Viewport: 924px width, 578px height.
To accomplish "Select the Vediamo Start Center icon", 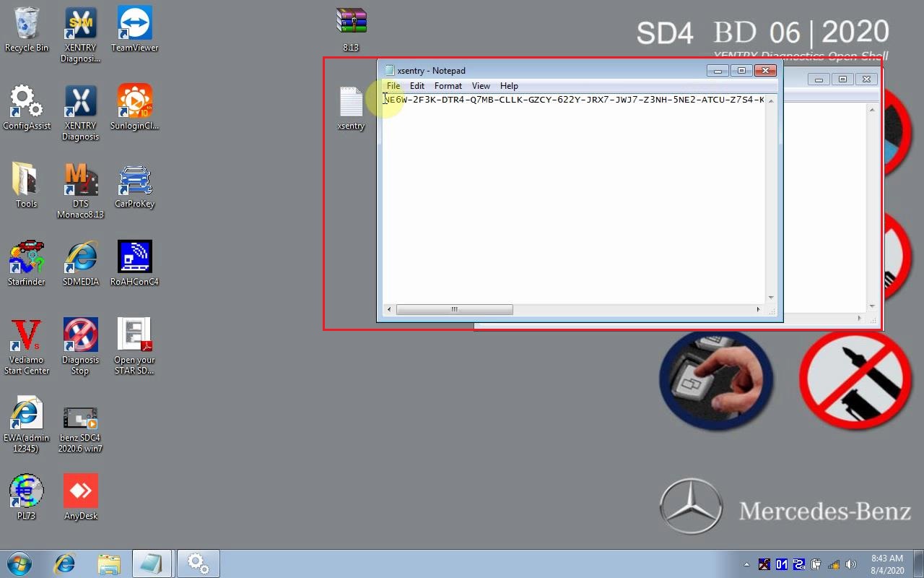I will point(27,348).
